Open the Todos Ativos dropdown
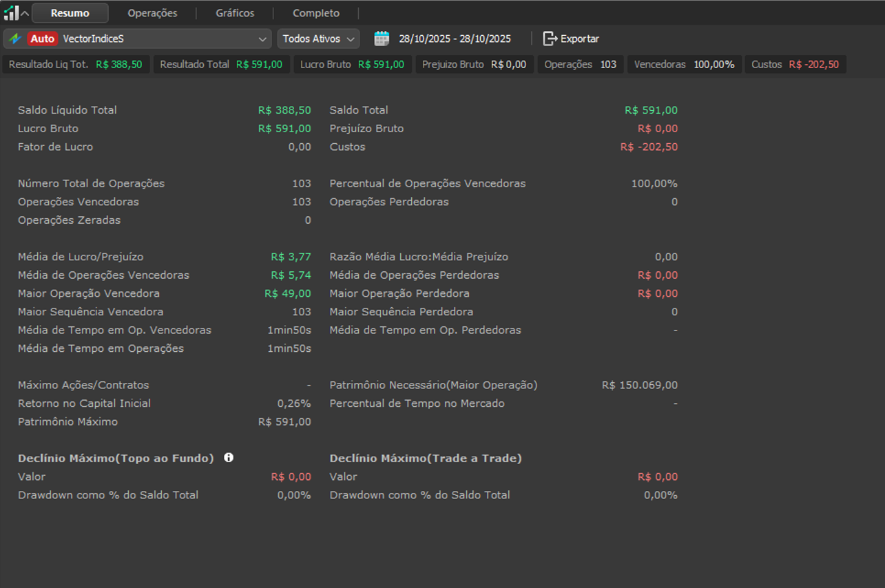The height and width of the screenshot is (588, 885). click(318, 39)
